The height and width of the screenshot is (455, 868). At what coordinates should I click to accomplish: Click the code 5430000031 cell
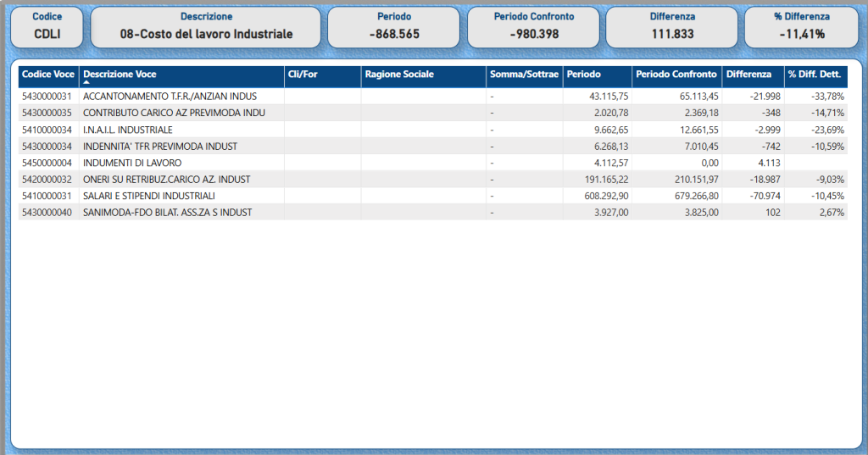(x=48, y=97)
